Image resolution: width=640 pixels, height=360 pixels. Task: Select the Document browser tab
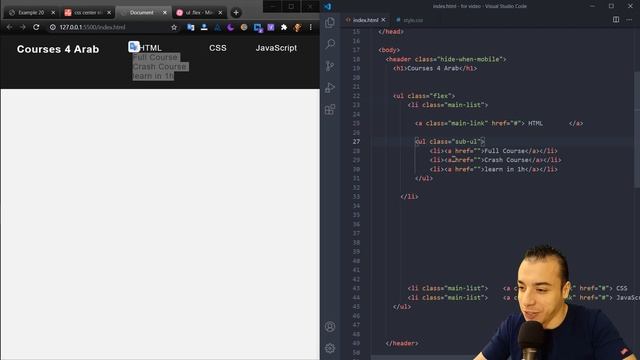[x=142, y=13]
